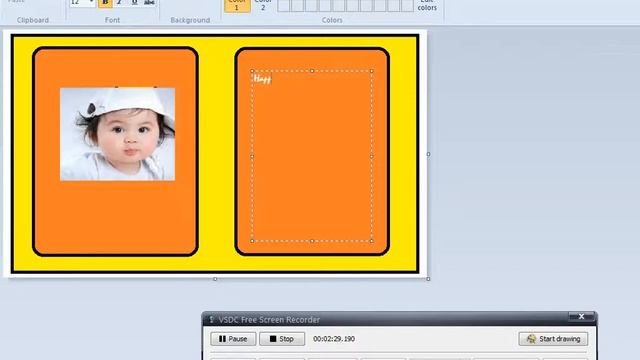Viewport: 640px width, 360px height.
Task: Click the VSDC recorder title bar icon
Action: coord(211,320)
